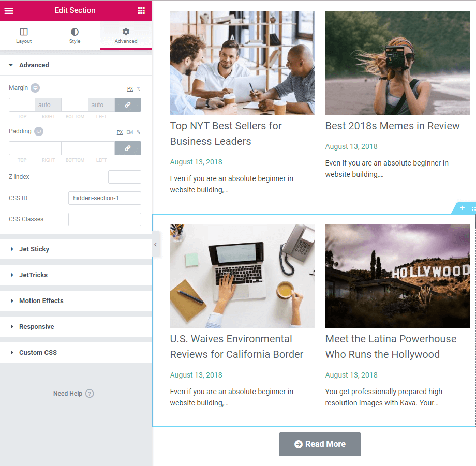Screen dimensions: 476x466
Task: Click the CSS ID input field
Action: 105,198
